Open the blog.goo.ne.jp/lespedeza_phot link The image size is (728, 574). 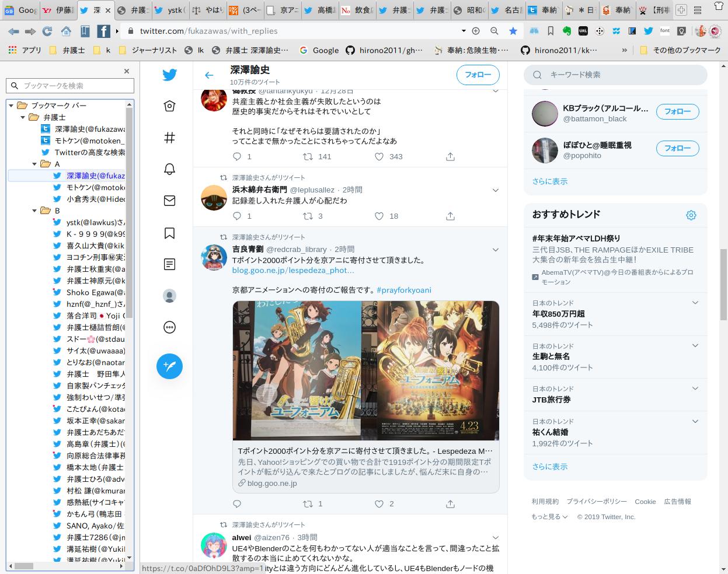293,270
